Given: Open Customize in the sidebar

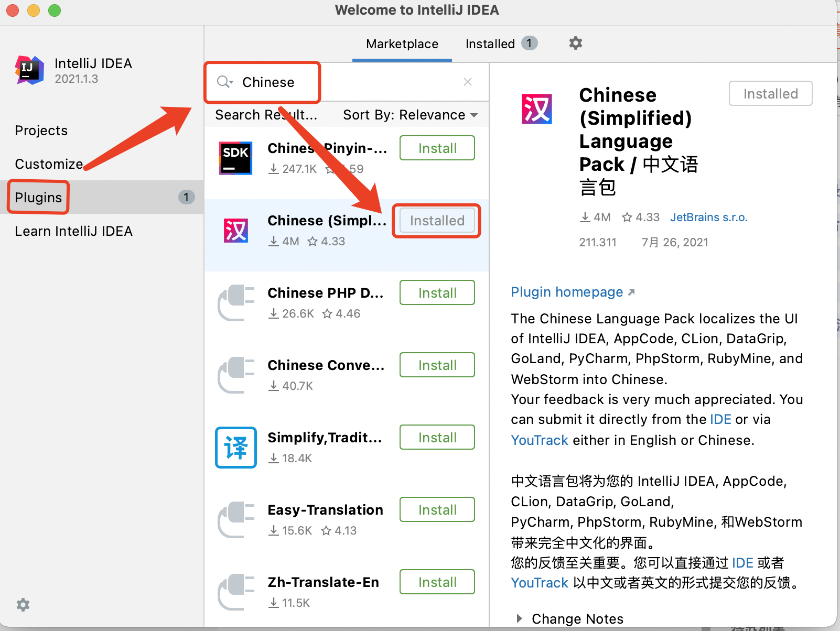Looking at the screenshot, I should 49,164.
